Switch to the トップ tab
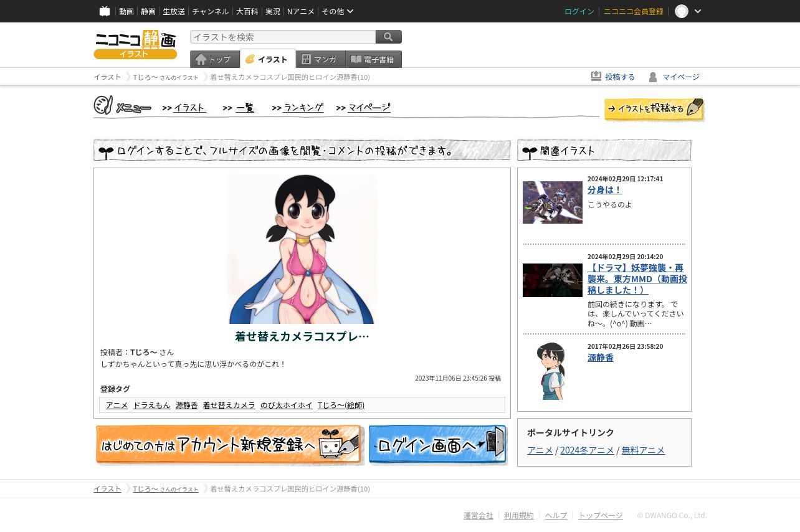This screenshot has width=800, height=532. [214, 59]
